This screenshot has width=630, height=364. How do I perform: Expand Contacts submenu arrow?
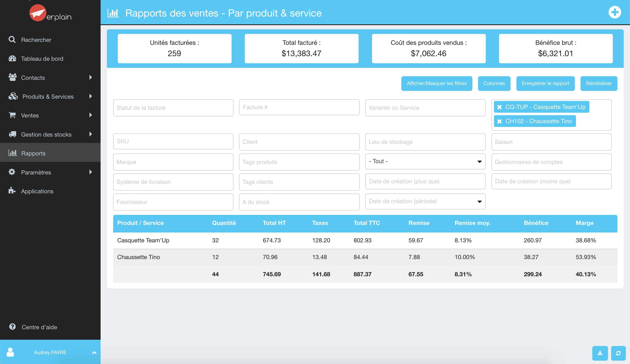click(91, 77)
